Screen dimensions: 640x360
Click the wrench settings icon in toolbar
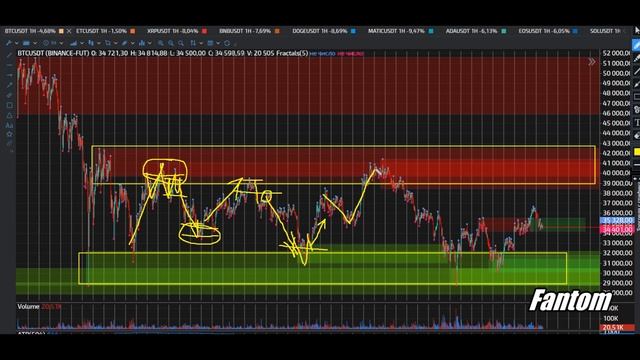(9, 43)
